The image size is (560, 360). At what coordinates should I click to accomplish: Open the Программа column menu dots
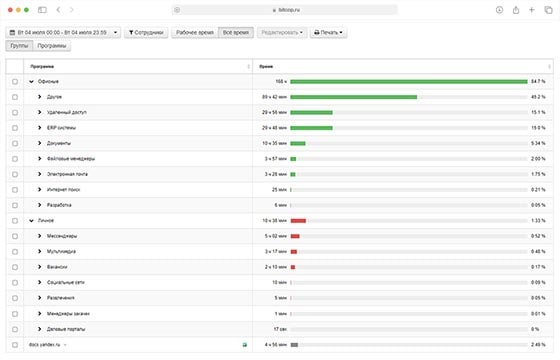(249, 66)
